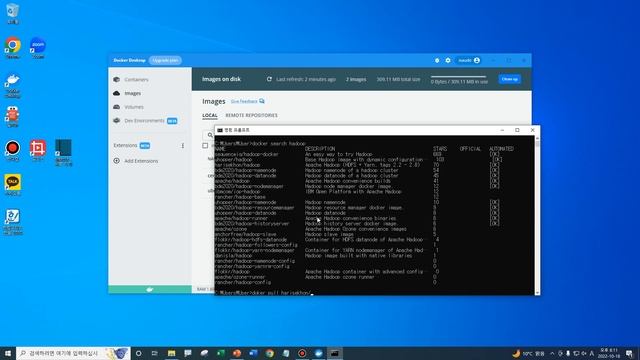
Task: Open Dev Environments in Docker sidebar
Action: [144, 121]
